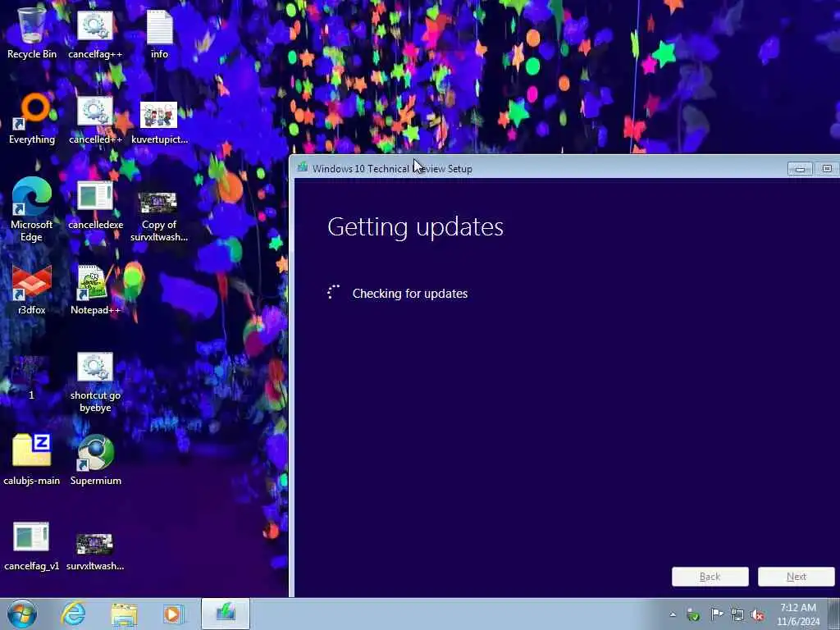The width and height of the screenshot is (840, 630).
Task: Activate the Windows 10 Setup taskbar button
Action: pyautogui.click(x=226, y=614)
